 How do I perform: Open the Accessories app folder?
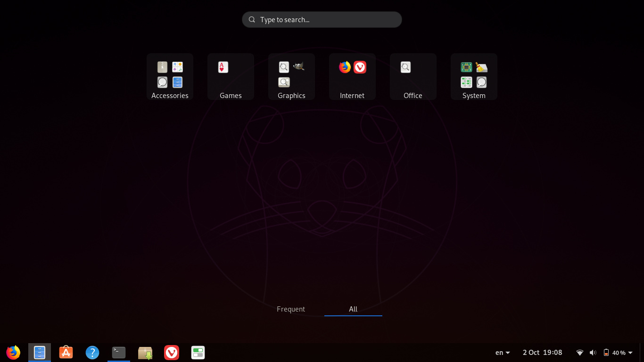click(170, 76)
